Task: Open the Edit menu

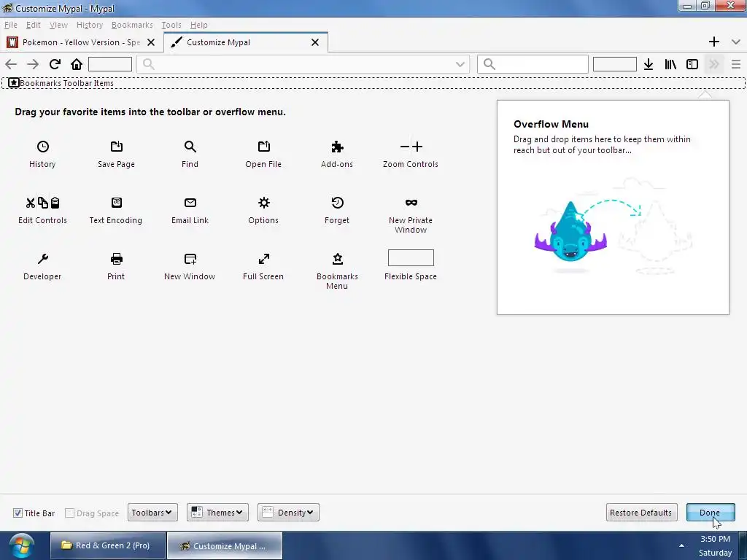Action: coord(34,25)
